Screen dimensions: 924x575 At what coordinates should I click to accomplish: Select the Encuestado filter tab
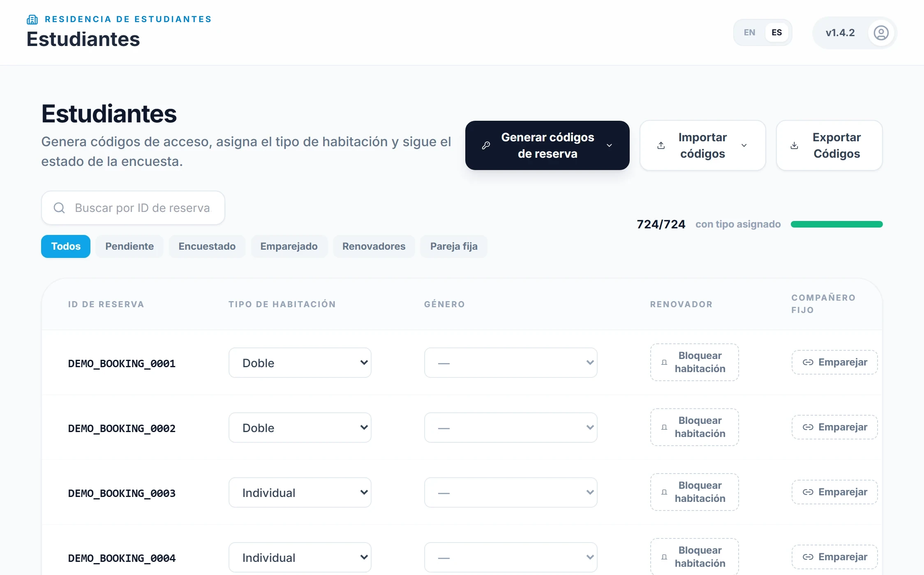[x=207, y=246]
